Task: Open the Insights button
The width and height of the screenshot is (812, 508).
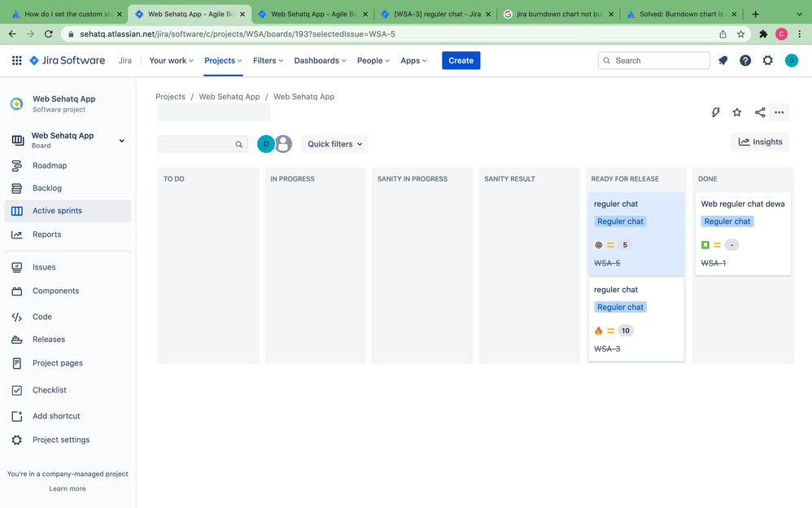Action: 760,142
